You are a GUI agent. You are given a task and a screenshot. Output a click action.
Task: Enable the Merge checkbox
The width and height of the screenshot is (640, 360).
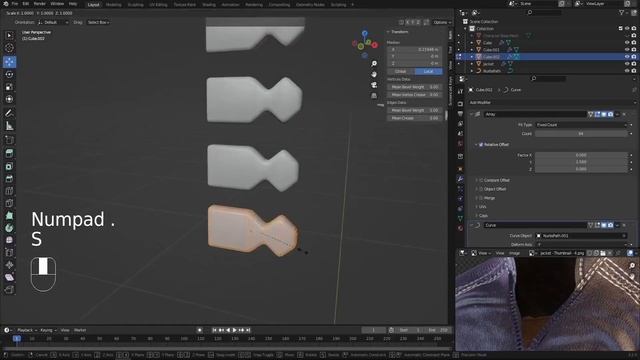[x=481, y=198]
